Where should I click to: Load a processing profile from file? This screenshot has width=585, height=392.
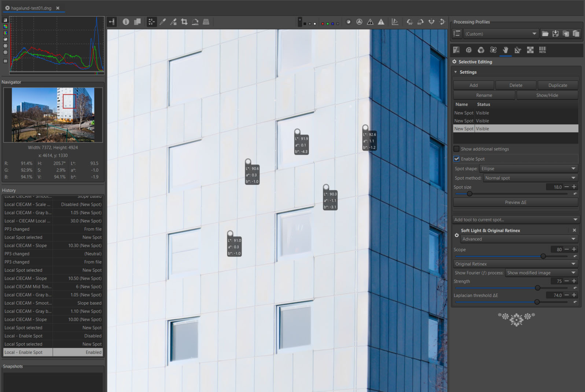point(545,34)
